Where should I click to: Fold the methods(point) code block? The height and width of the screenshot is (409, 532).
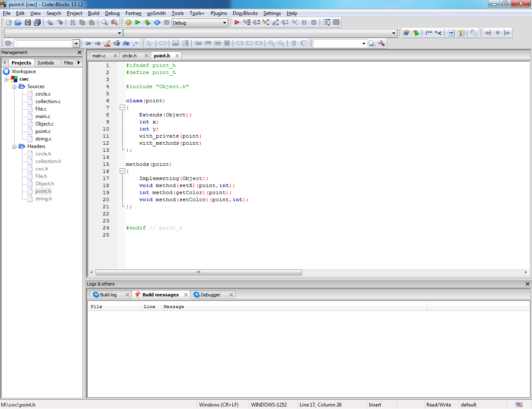[122, 171]
